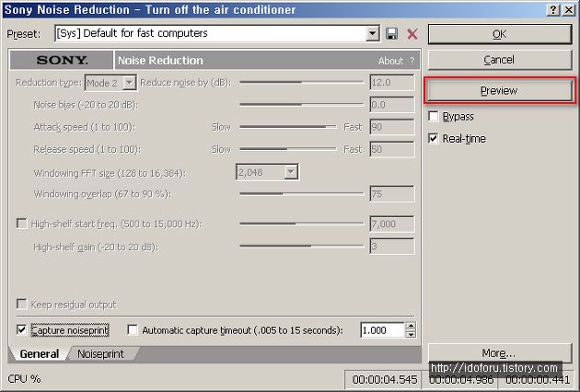The height and width of the screenshot is (392, 580).
Task: Toggle Keep residual output checkbox
Action: (22, 305)
